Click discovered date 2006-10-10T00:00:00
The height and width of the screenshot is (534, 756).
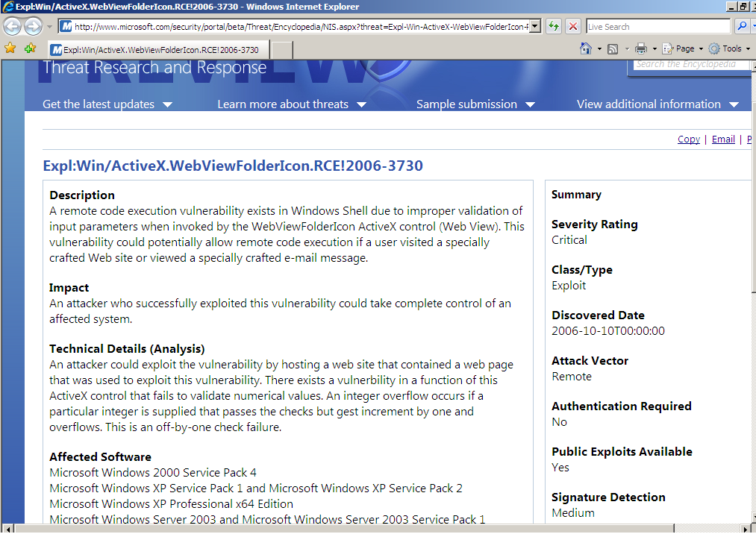click(x=608, y=331)
